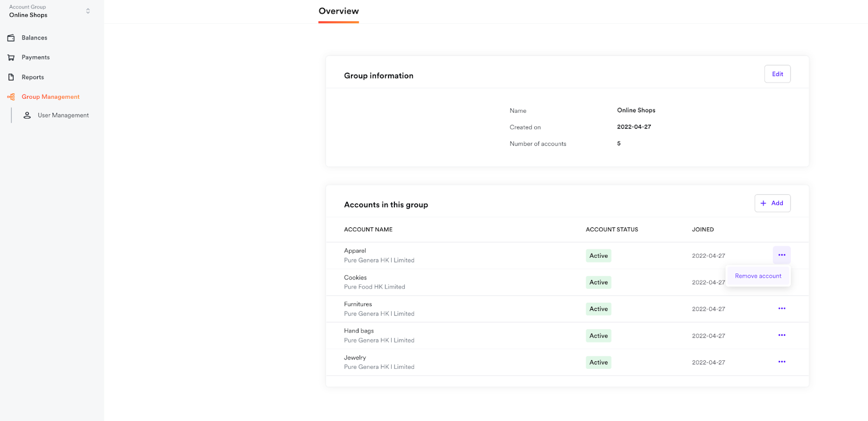Click the Reports document icon

coord(11,77)
